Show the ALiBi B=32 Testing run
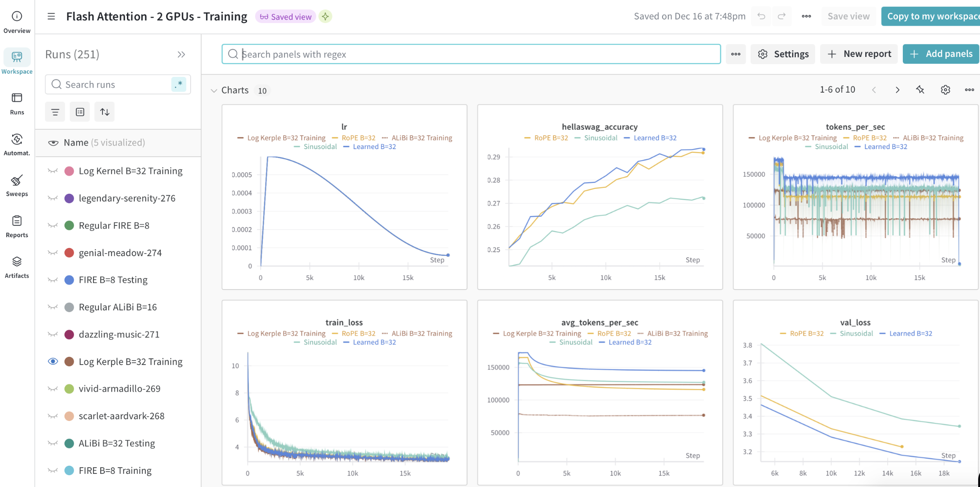 [x=53, y=443]
